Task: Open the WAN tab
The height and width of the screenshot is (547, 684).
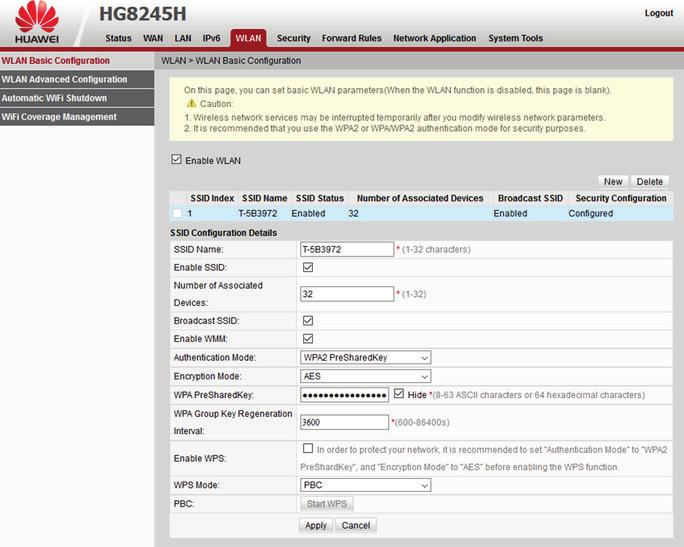Action: click(153, 38)
